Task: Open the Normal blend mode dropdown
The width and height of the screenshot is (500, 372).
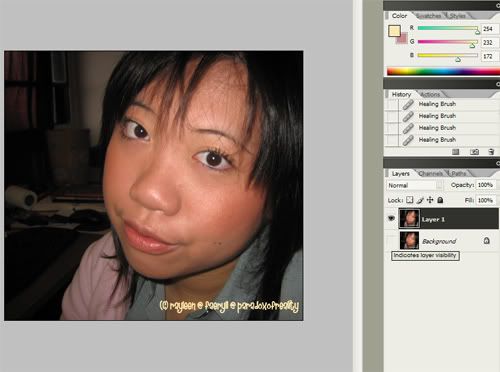Action: pos(415,185)
